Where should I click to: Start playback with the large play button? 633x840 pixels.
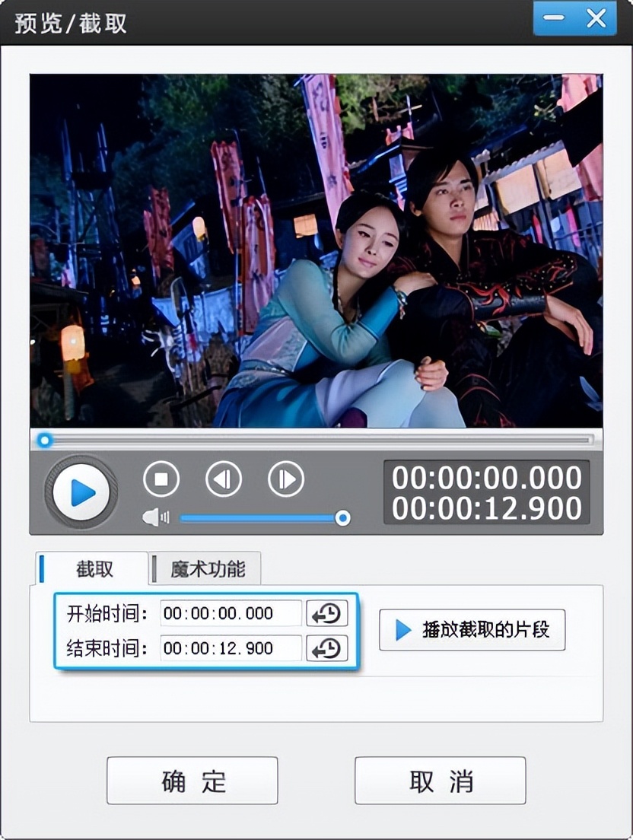point(81,492)
